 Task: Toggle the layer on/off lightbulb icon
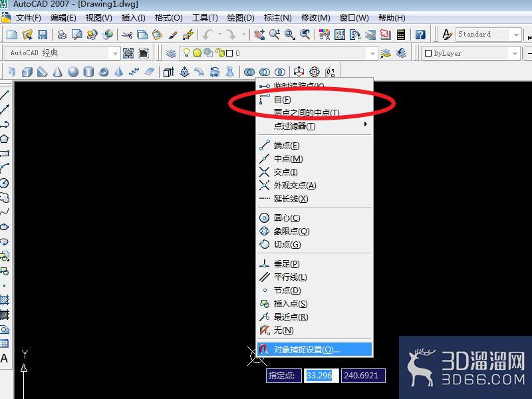(186, 53)
